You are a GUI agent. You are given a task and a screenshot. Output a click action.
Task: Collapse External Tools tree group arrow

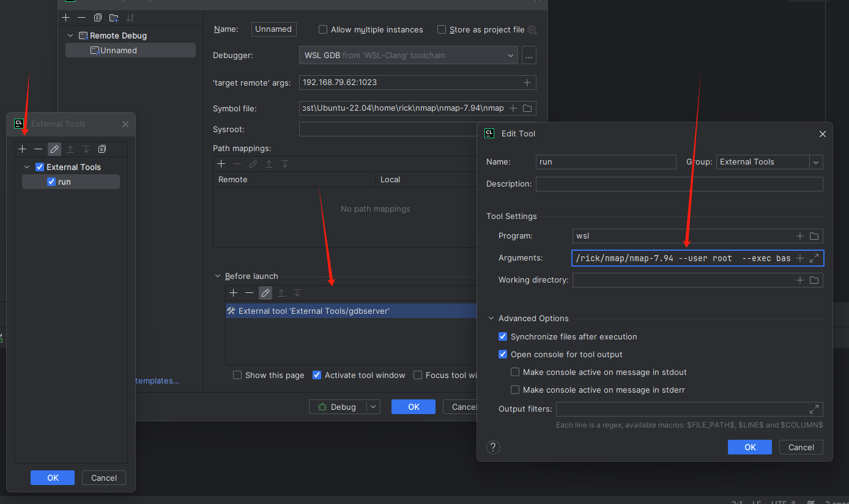click(27, 167)
